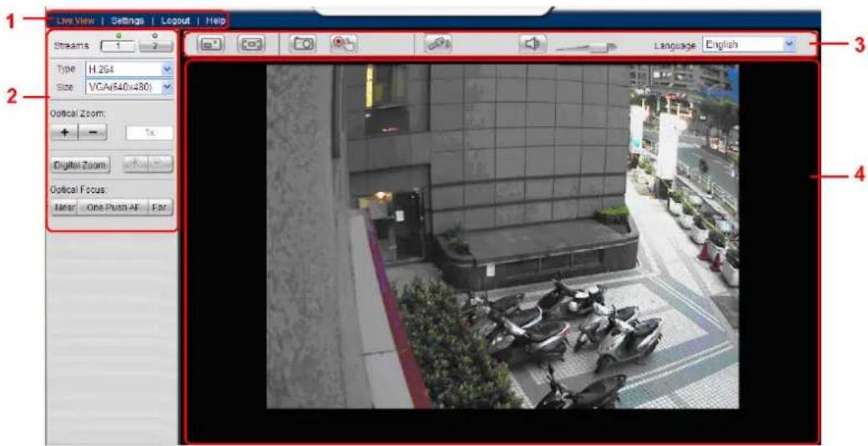
Task: Click the volume slider handle
Action: pyautogui.click(x=600, y=47)
